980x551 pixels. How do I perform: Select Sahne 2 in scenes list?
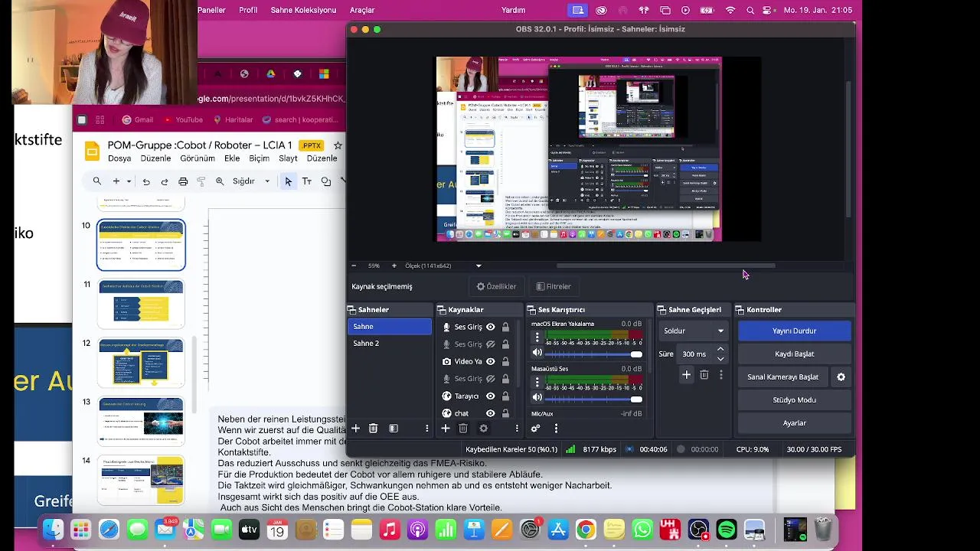point(390,344)
